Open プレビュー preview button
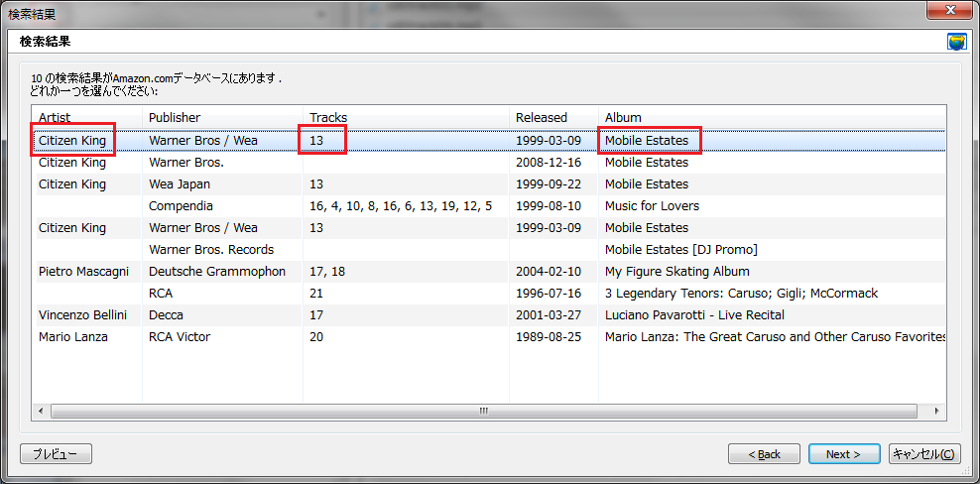The height and width of the screenshot is (484, 980). click(57, 454)
